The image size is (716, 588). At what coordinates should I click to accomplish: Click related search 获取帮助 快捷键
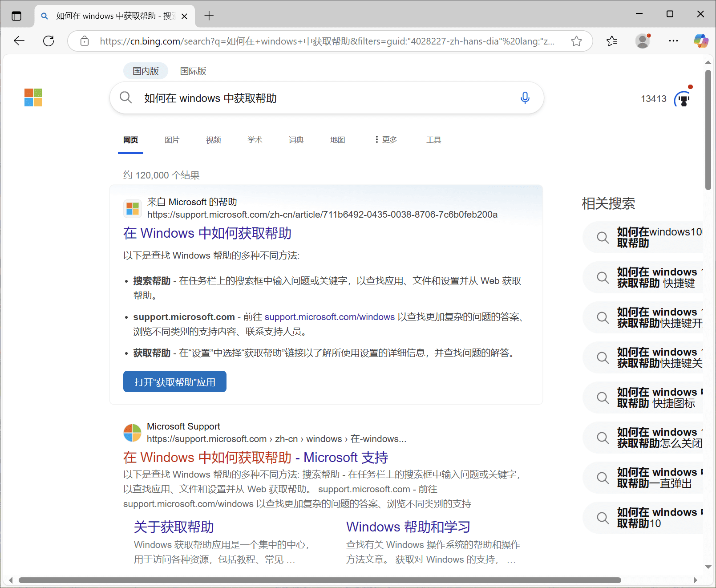coord(643,277)
